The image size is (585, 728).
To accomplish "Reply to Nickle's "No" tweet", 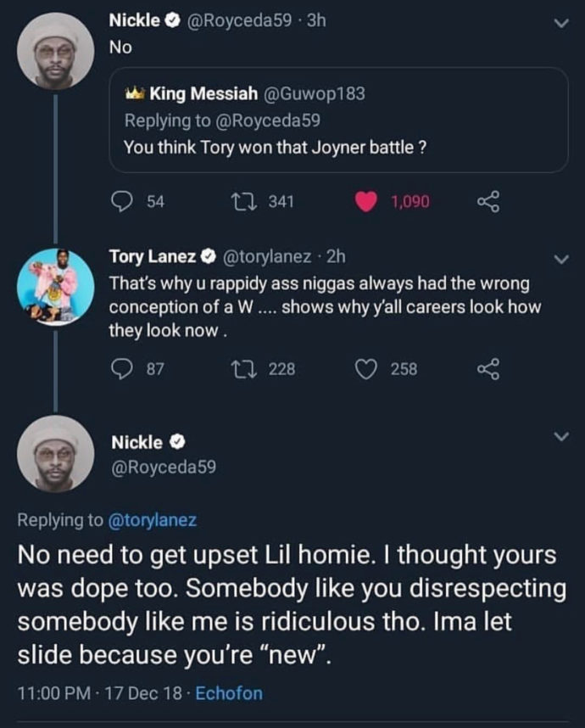I will tap(122, 201).
